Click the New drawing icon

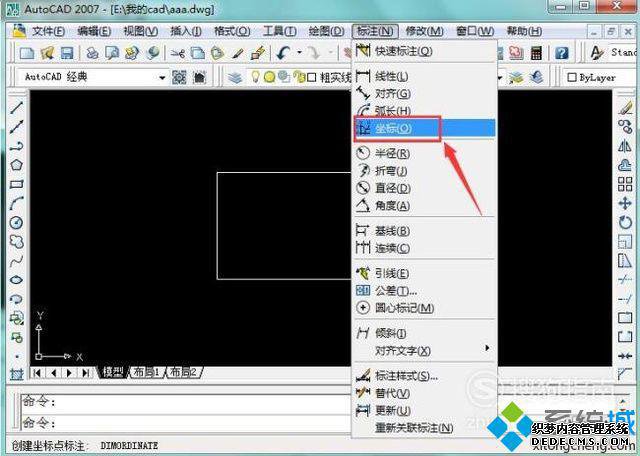tap(27, 53)
